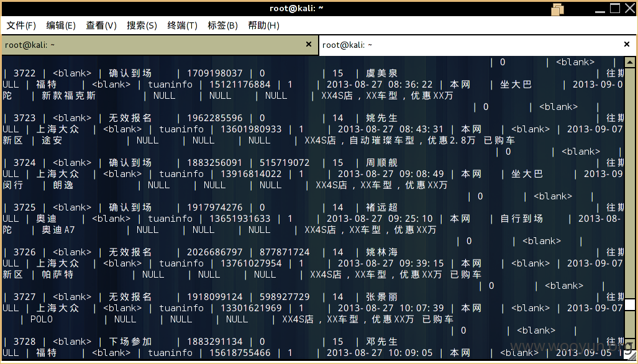Click the value 598927729
Image resolution: width=638 pixels, height=364 pixels.
click(x=285, y=298)
